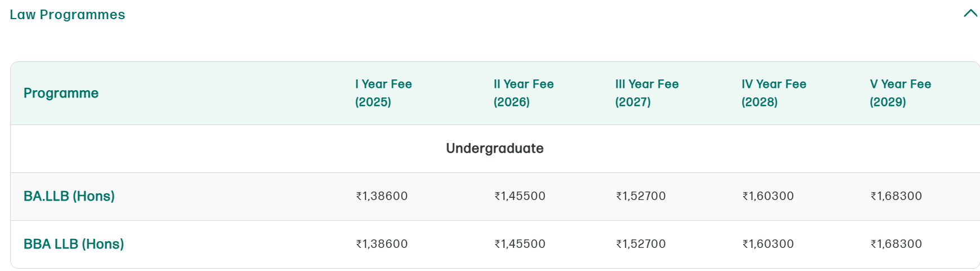The height and width of the screenshot is (271, 980).
Task: Select BBA LLB first year fee ₹1,38600
Action: coord(382,244)
